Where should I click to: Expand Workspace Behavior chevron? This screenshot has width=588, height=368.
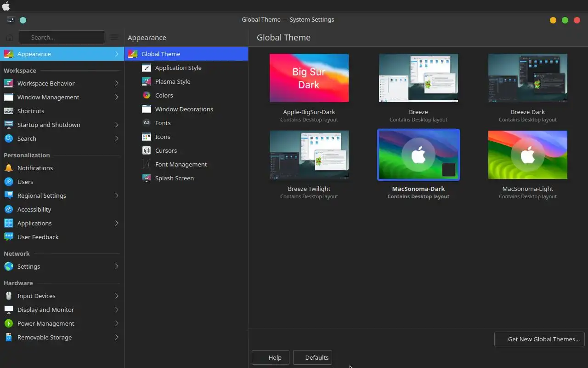(x=117, y=83)
